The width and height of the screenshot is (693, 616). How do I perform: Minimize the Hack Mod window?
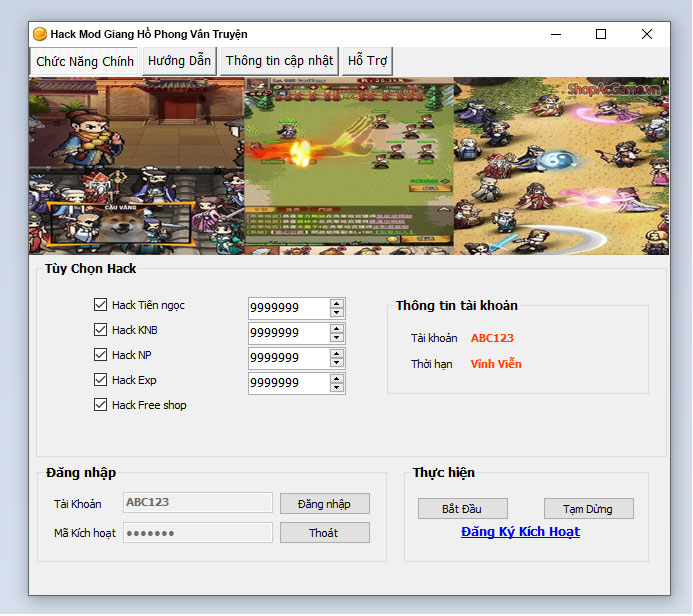(x=556, y=34)
